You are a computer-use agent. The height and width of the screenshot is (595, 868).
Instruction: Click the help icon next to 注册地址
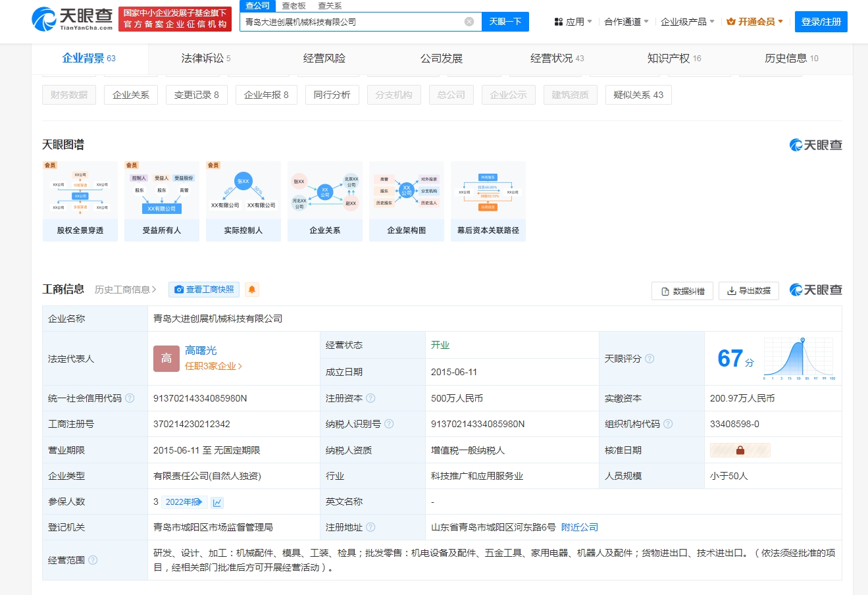[x=370, y=527]
